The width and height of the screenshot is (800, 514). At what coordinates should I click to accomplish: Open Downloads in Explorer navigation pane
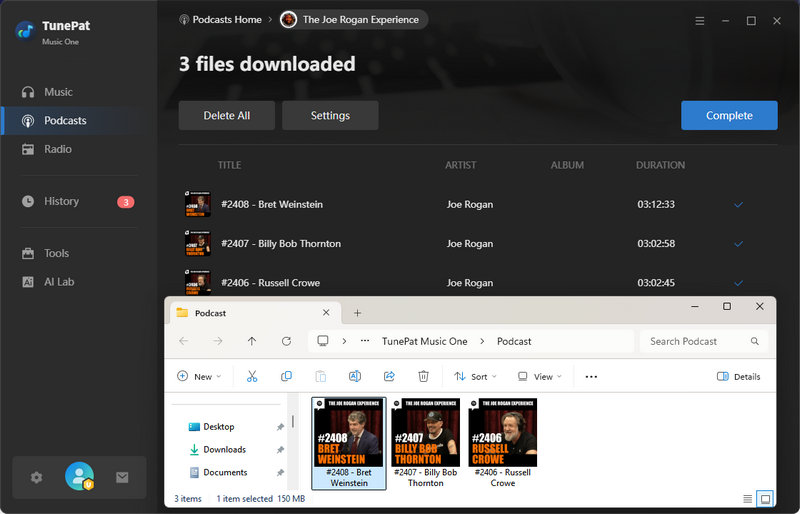[224, 449]
